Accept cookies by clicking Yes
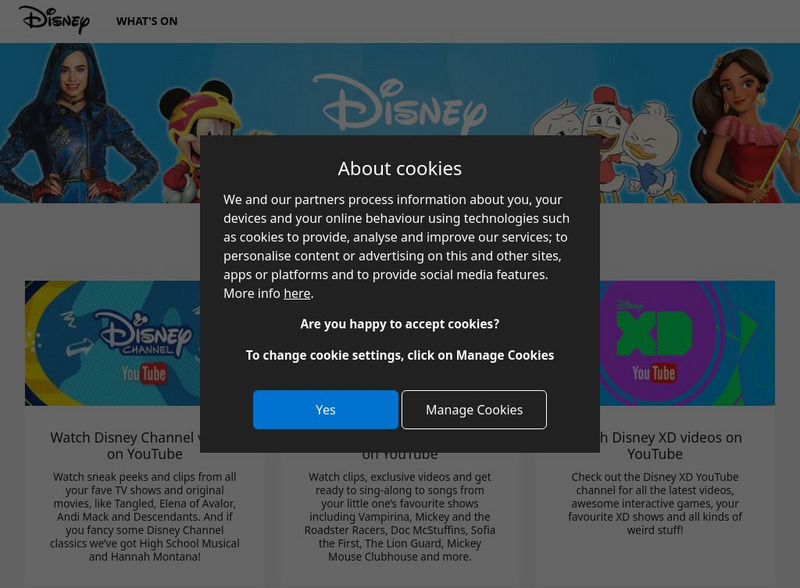Viewport: 800px width, 588px height. pos(323,410)
